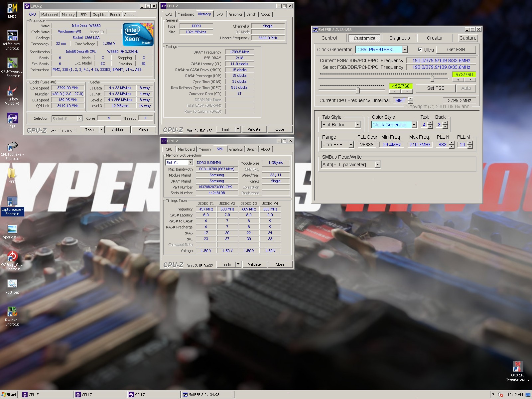
Task: Open the 215 CPU-Z desktop icon
Action: point(12,120)
